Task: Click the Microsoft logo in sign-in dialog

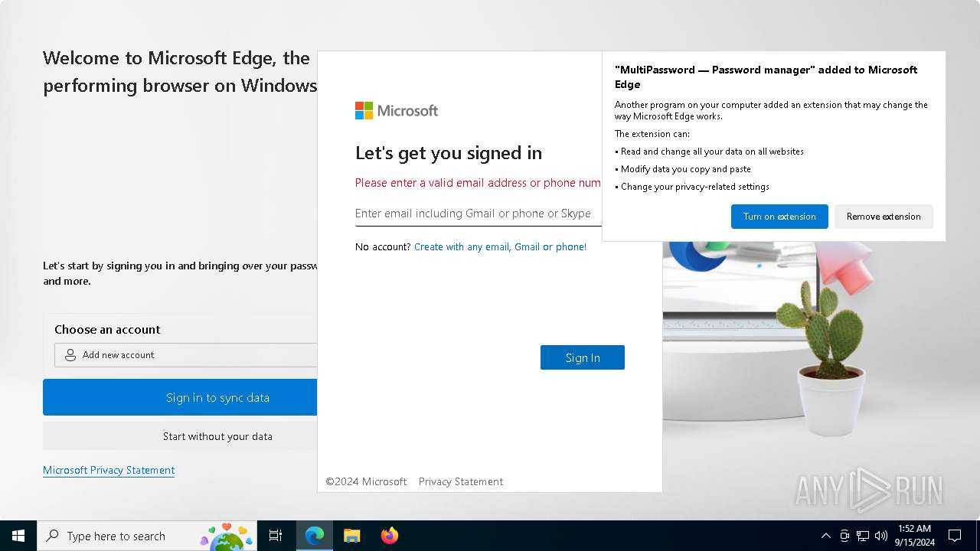Action: click(x=397, y=111)
